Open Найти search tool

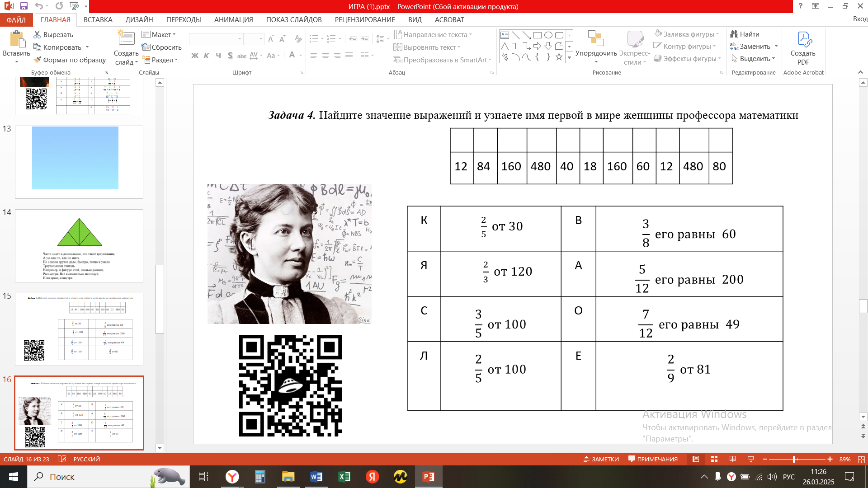745,34
